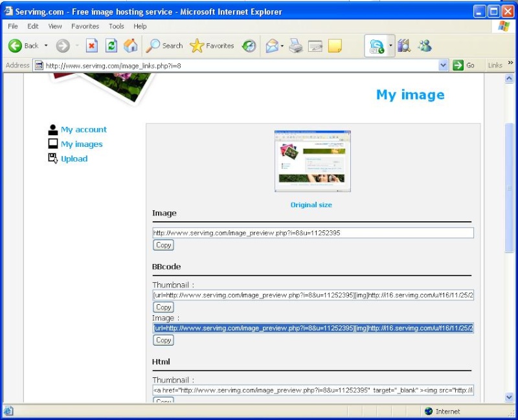518x420 pixels.
Task: Click the BBcode Thumbnail code field
Action: click(313, 295)
